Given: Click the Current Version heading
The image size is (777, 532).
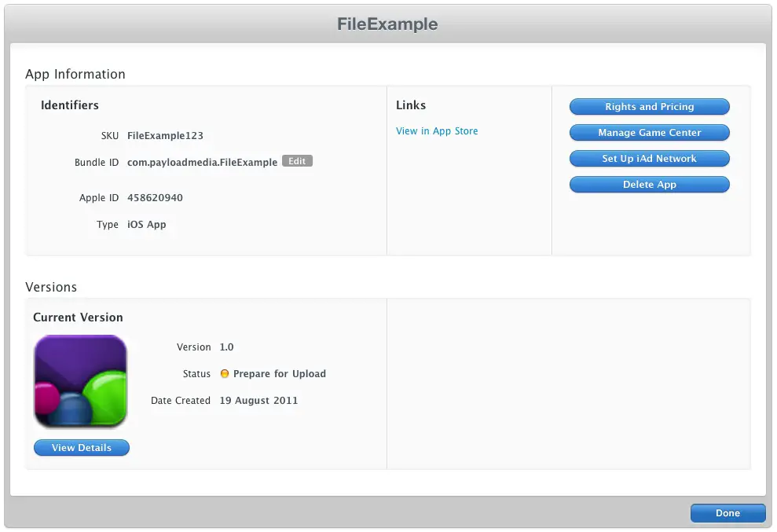Looking at the screenshot, I should (x=78, y=317).
